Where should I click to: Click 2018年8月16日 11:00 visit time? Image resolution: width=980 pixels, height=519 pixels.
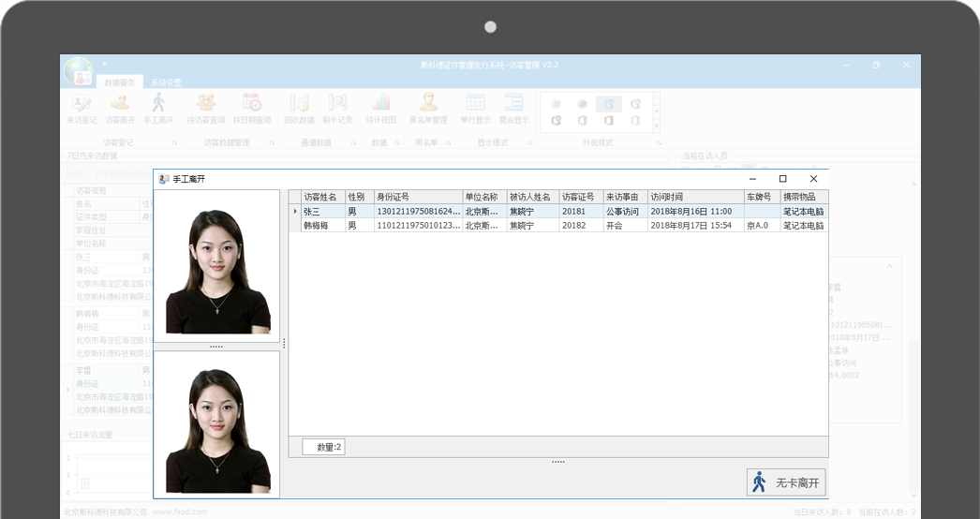(695, 212)
